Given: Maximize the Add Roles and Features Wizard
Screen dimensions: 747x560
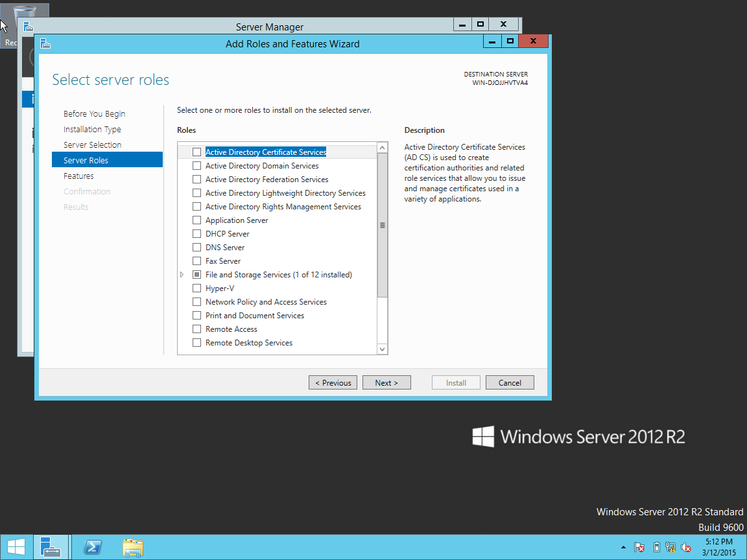Looking at the screenshot, I should pos(510,41).
